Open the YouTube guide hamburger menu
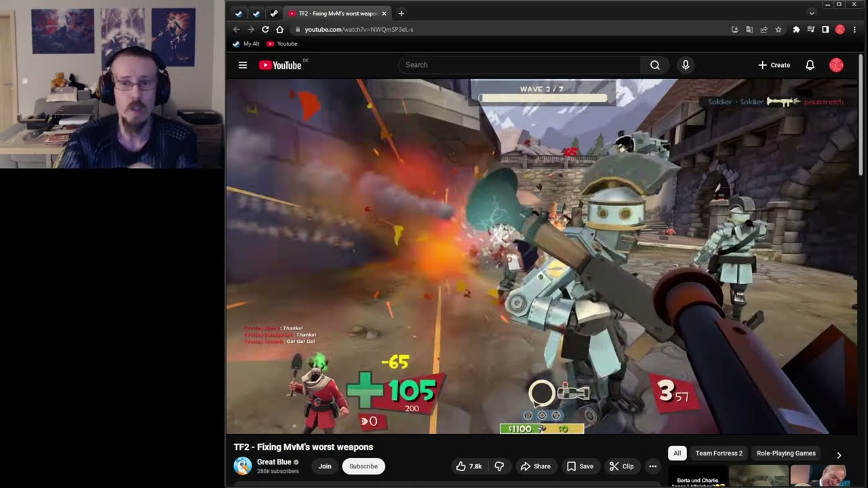868x488 pixels. point(243,65)
